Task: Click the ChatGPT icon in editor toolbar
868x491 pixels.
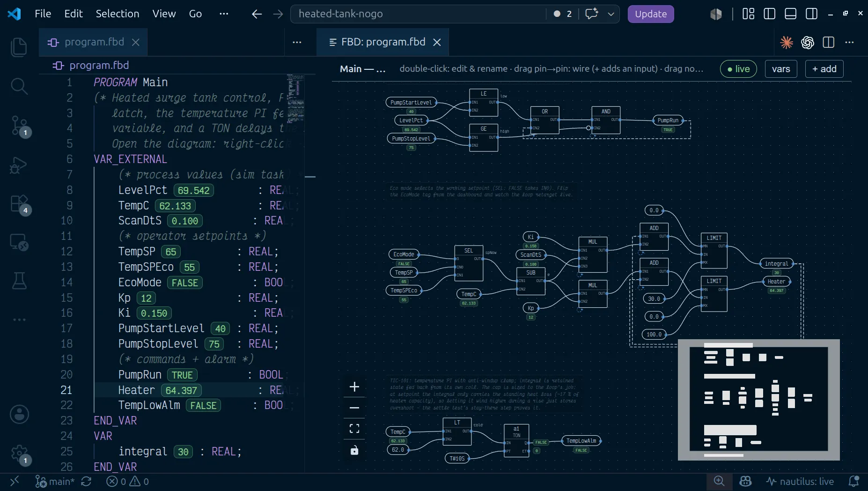Action: tap(808, 43)
